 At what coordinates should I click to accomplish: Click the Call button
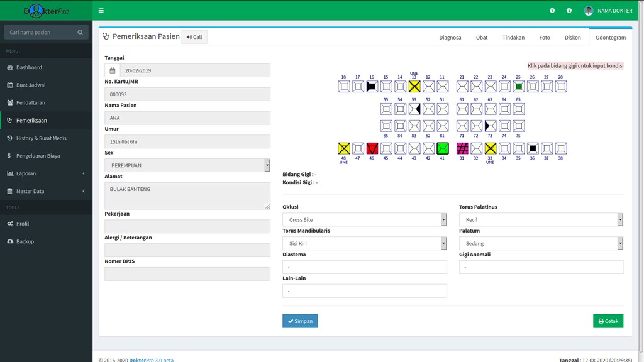(x=194, y=37)
